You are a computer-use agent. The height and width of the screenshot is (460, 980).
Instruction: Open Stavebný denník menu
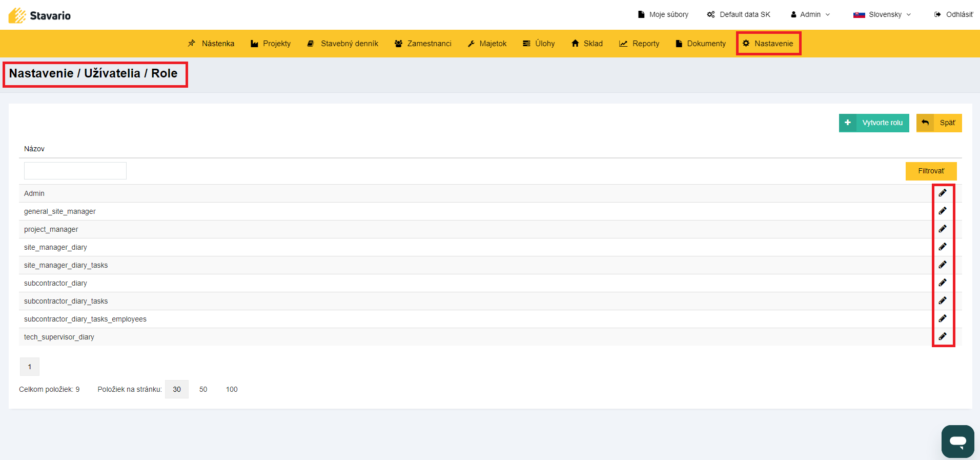point(342,44)
